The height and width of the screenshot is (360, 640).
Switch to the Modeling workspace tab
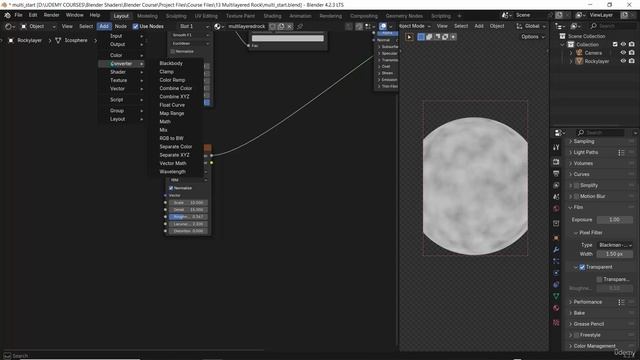[147, 16]
